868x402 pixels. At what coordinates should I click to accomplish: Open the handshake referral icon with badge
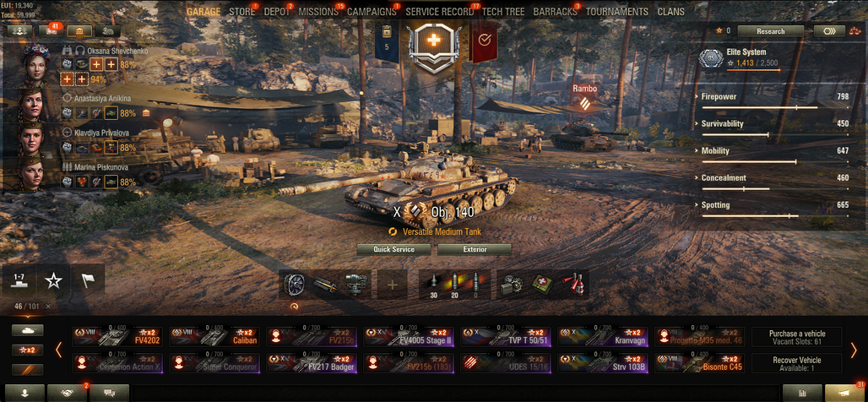tap(67, 393)
